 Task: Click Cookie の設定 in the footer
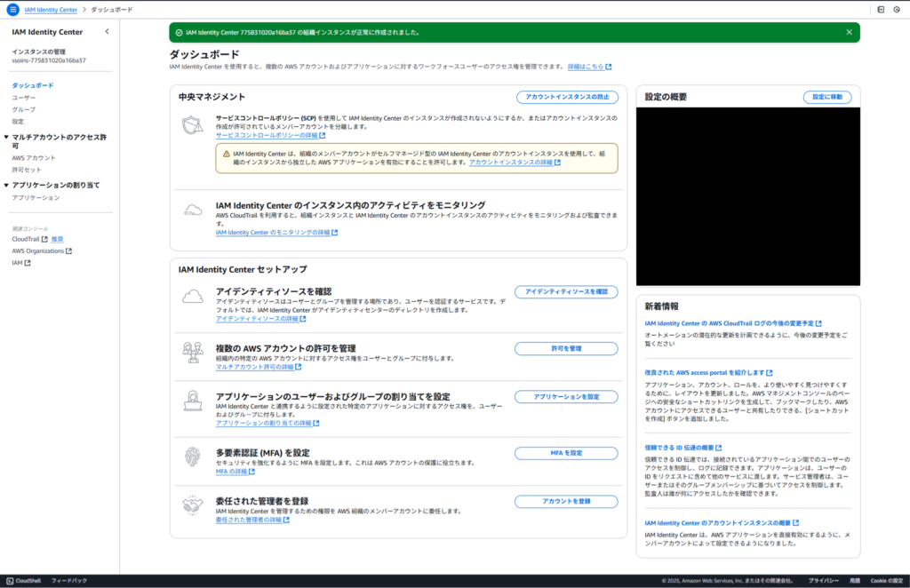887,581
